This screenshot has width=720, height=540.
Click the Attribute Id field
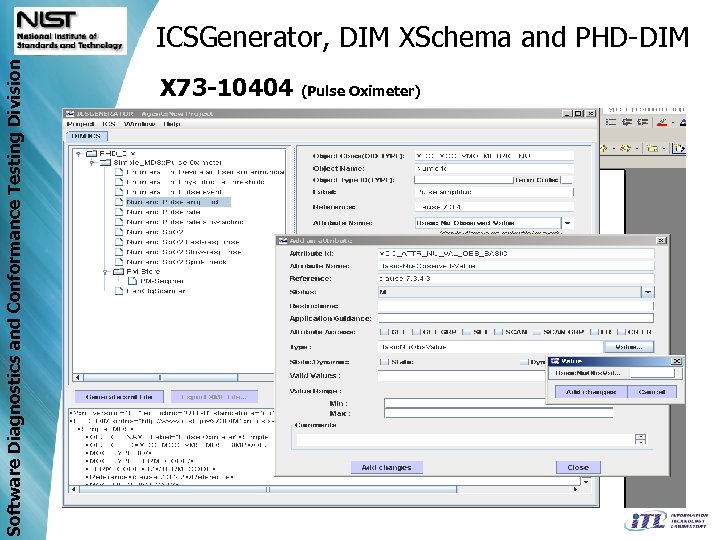coord(516,253)
